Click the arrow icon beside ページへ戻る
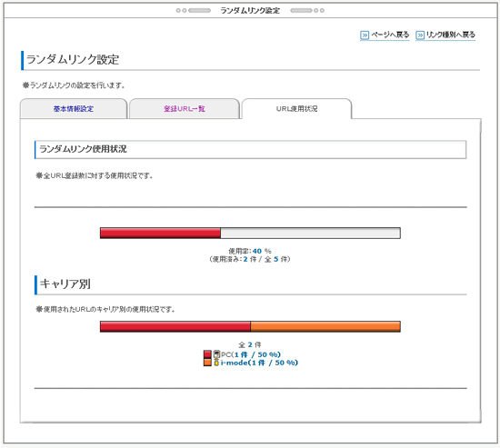The height and width of the screenshot is (448, 500). click(x=365, y=35)
